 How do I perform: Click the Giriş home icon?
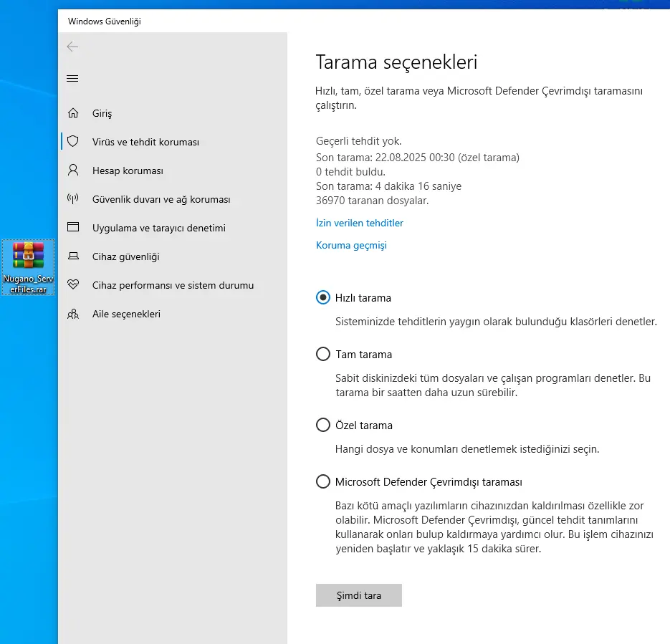click(x=73, y=113)
